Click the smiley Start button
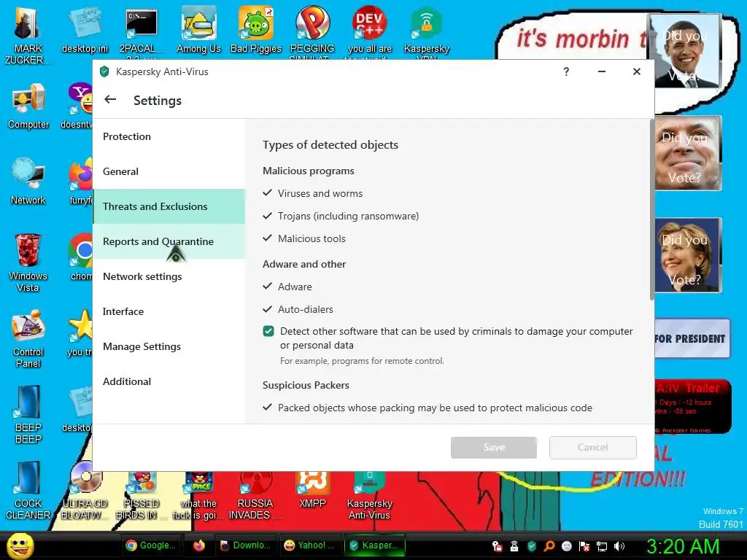 tap(20, 545)
